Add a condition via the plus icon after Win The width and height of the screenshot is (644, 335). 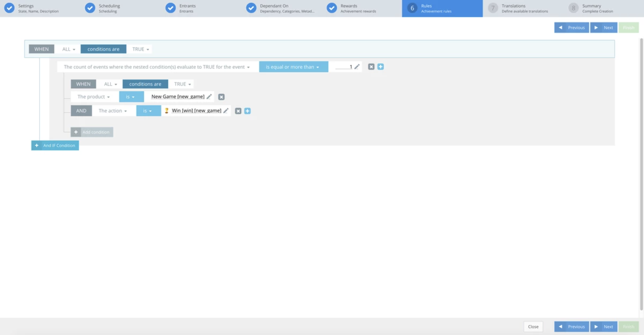click(248, 111)
